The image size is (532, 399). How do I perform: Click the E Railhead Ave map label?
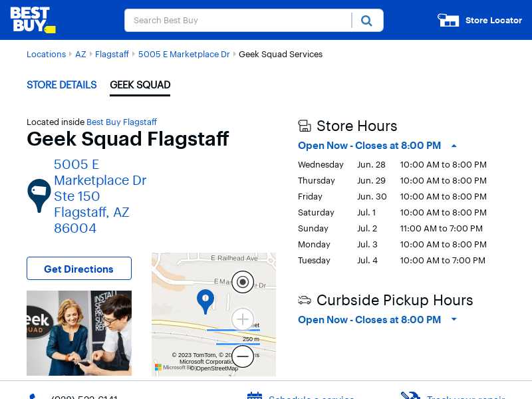[234, 258]
